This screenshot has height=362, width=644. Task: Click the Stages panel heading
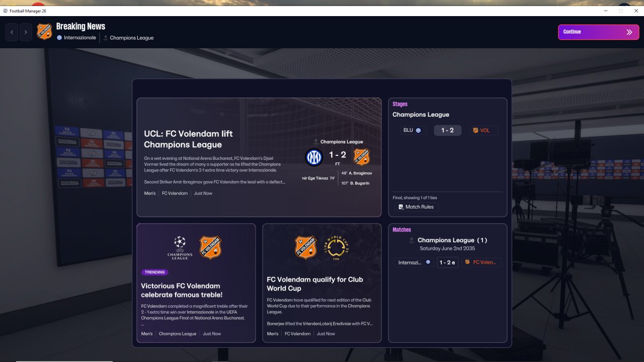point(400,104)
